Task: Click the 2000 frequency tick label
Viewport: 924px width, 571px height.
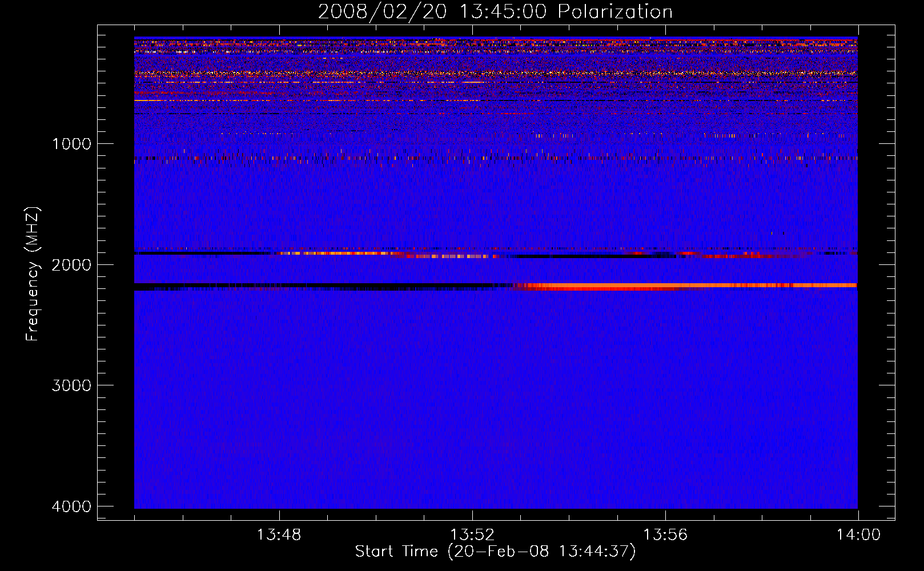Action: point(71,265)
